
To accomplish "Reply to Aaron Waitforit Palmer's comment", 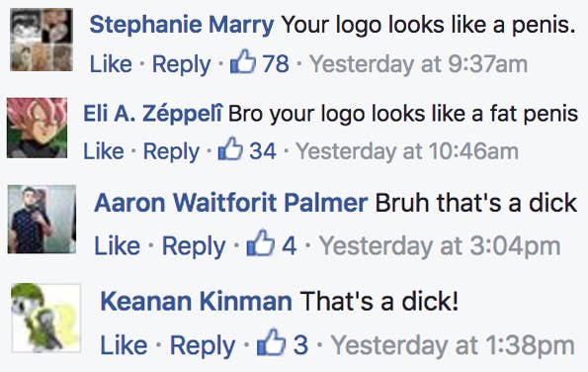I will point(194,247).
